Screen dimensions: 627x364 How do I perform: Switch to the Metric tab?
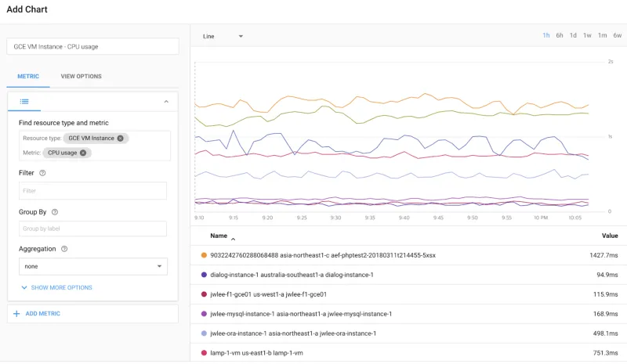coord(28,76)
